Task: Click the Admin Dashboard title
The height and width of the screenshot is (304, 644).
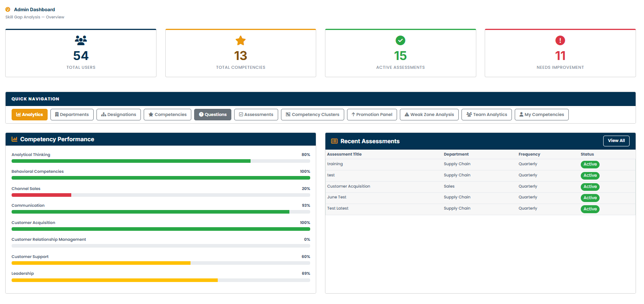Action: [x=34, y=10]
